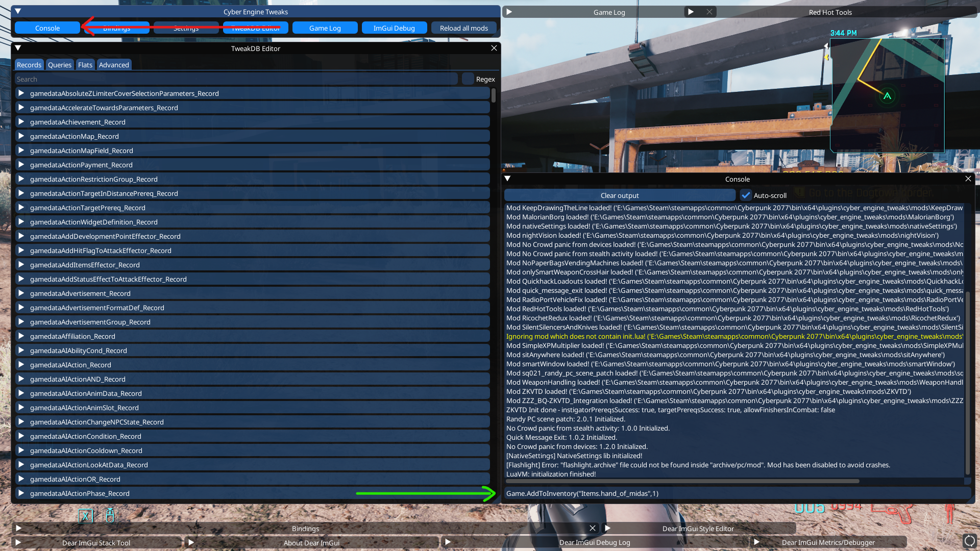
Task: Expand gamedataAffiliation_Record tree node
Action: [21, 336]
